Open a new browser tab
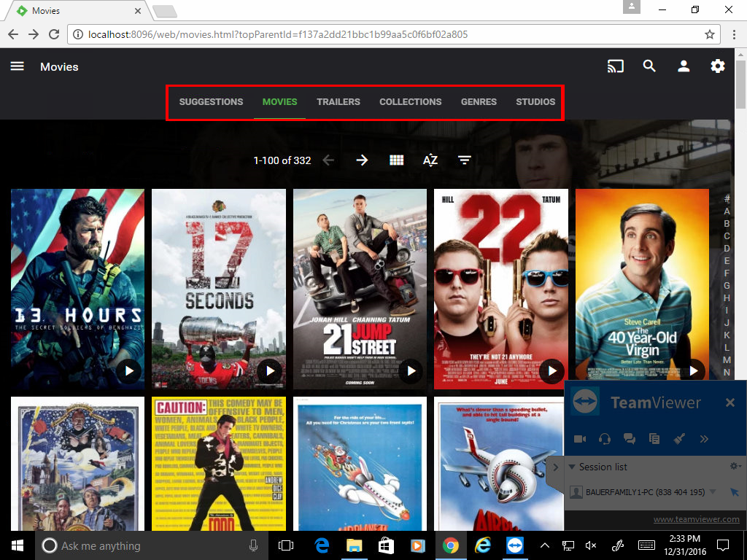Screen dimensions: 747x560 [x=165, y=12]
